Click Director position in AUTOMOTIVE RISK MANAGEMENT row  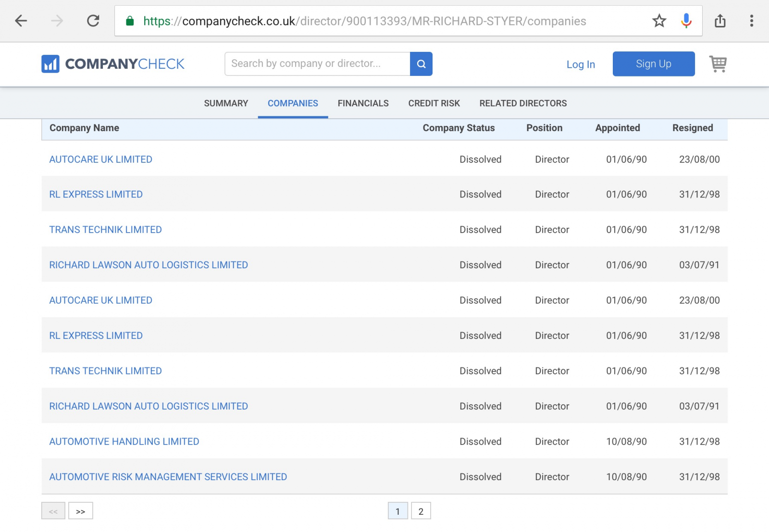tap(552, 477)
